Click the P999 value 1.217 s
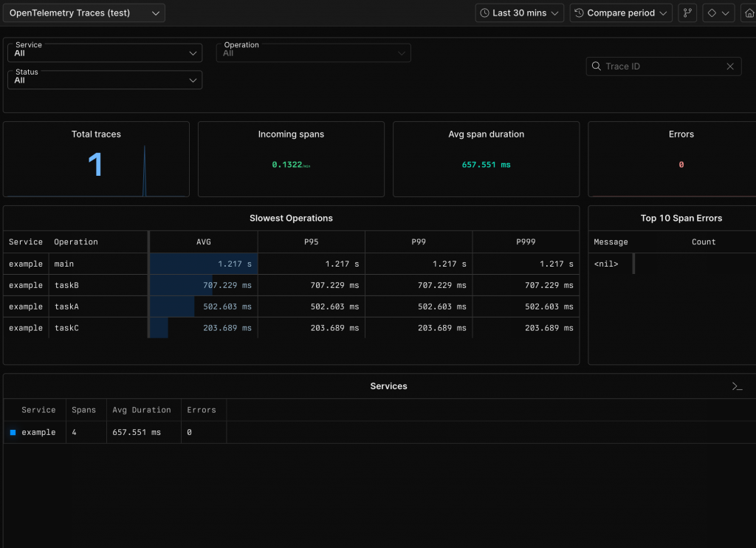 557,264
